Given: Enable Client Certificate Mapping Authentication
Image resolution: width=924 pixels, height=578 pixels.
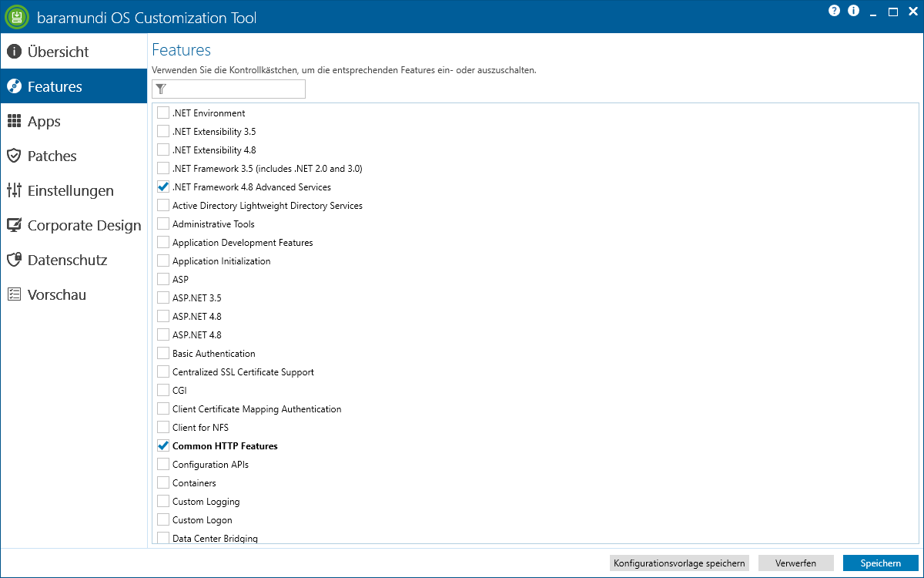Looking at the screenshot, I should [163, 408].
